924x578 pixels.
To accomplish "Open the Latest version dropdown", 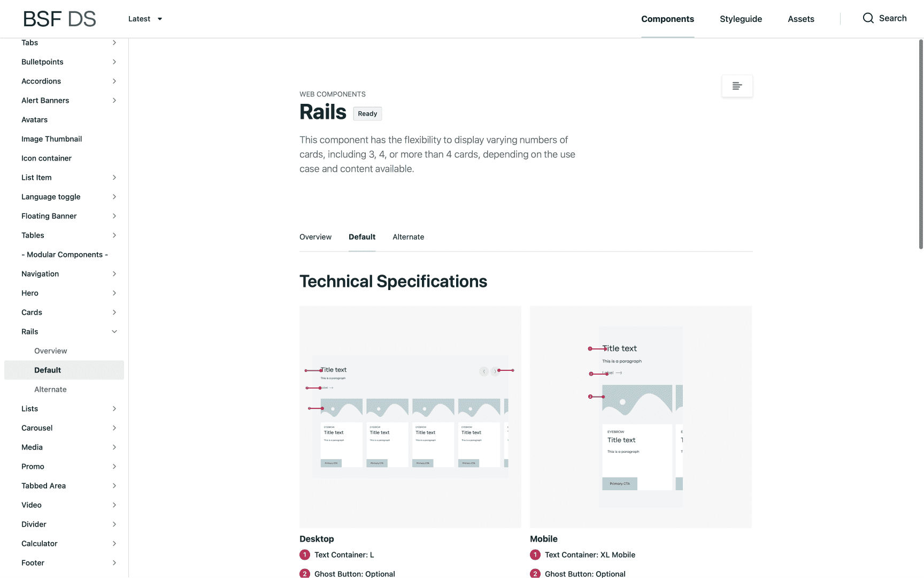I will click(x=145, y=19).
